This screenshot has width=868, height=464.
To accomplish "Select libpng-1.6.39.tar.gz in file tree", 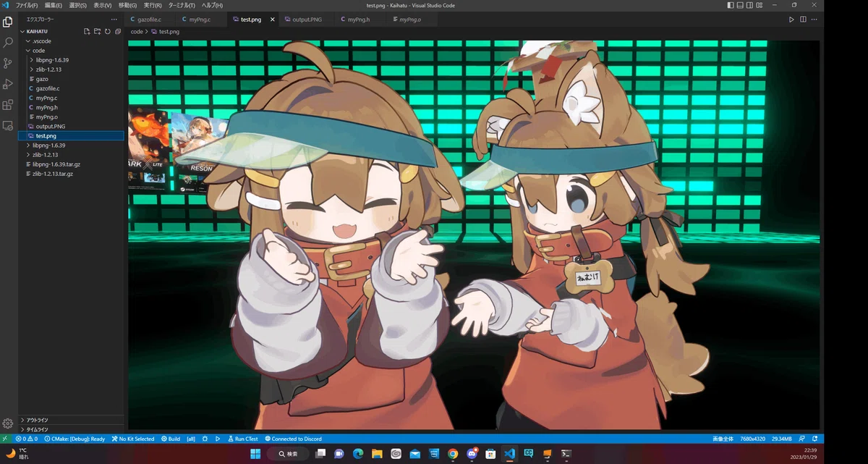I will coord(71,164).
